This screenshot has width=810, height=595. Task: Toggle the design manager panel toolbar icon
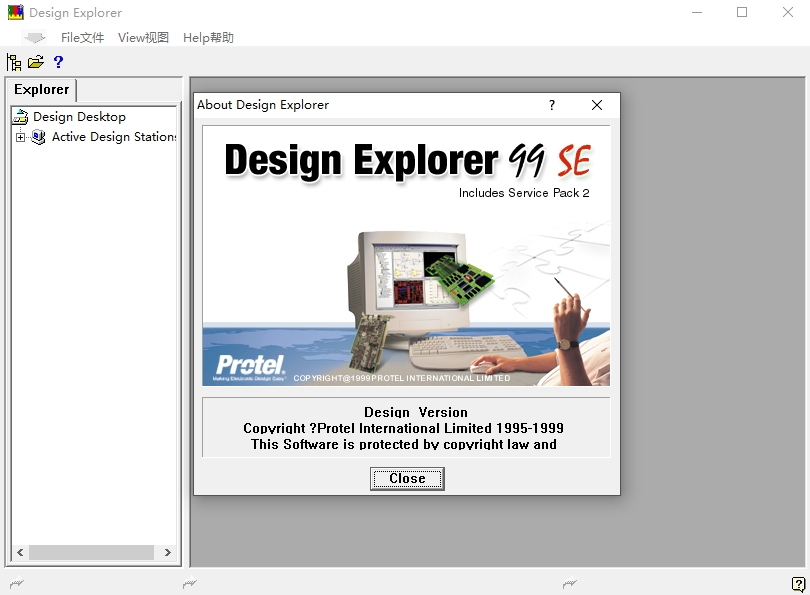14,62
